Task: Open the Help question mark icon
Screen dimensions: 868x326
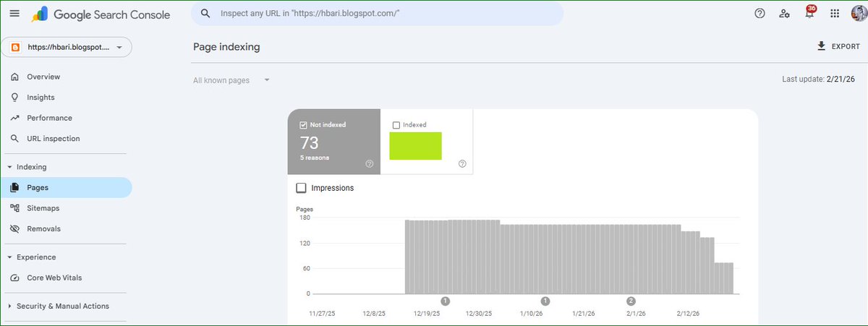Action: tap(759, 14)
